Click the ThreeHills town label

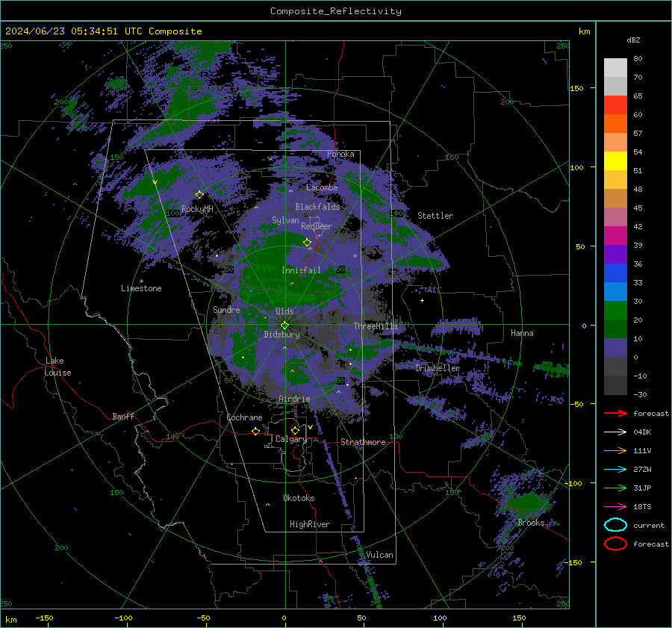click(x=376, y=326)
